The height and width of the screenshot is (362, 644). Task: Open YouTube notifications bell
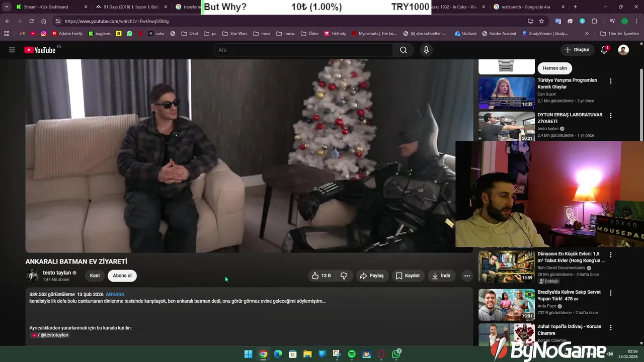(604, 50)
